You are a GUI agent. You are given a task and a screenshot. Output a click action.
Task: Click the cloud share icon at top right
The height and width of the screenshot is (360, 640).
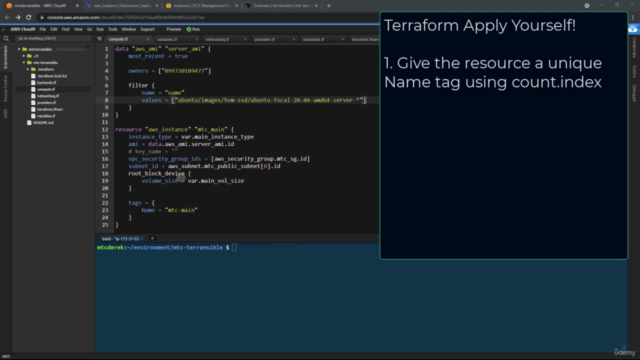coord(633,29)
